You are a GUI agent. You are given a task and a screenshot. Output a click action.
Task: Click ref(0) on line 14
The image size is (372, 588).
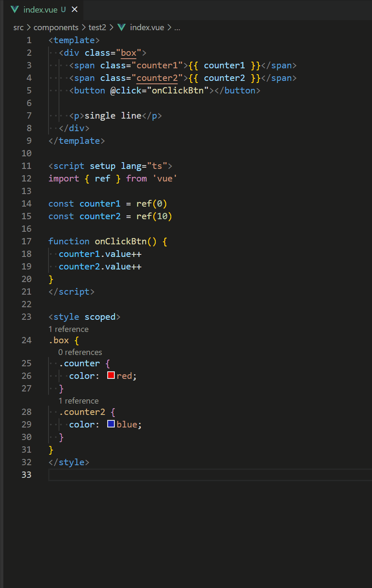[152, 204]
